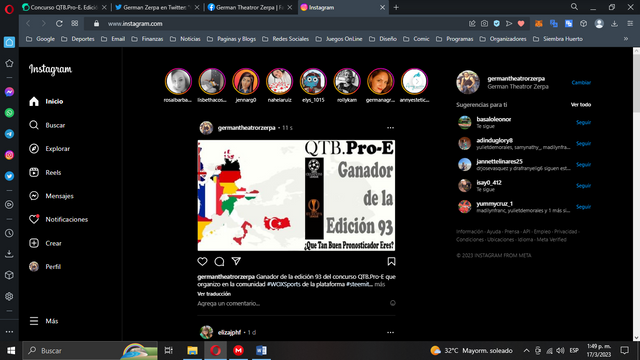Image resolution: width=640 pixels, height=360 pixels.
Task: Show more bookmarks with double chevron
Action: coord(626,39)
